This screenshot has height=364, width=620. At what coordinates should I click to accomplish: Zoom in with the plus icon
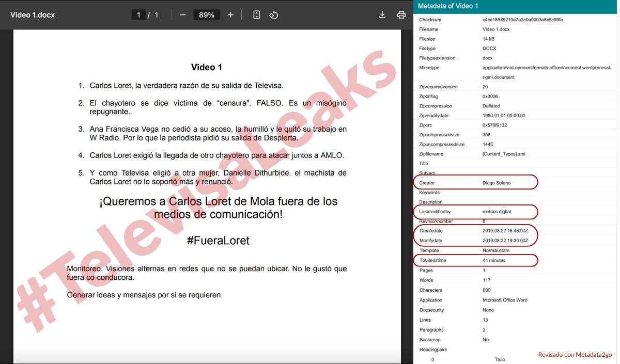click(230, 15)
